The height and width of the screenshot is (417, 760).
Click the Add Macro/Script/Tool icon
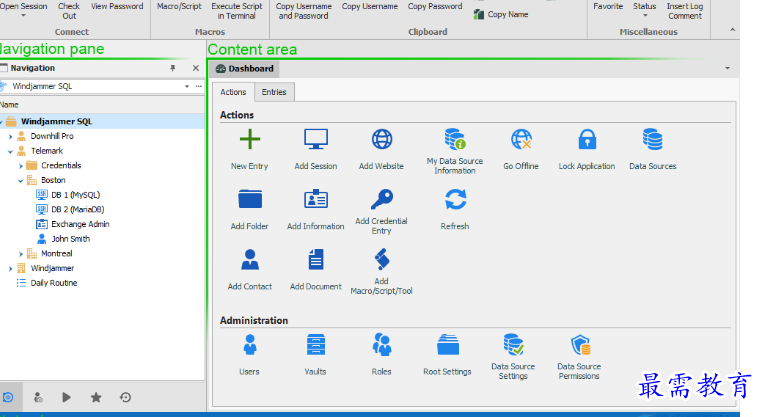[x=381, y=259]
